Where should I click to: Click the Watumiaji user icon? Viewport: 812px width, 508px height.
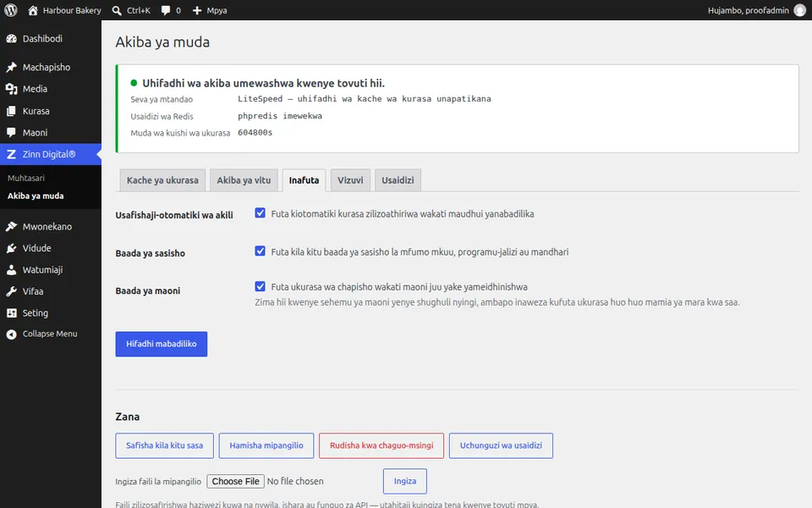[11, 270]
